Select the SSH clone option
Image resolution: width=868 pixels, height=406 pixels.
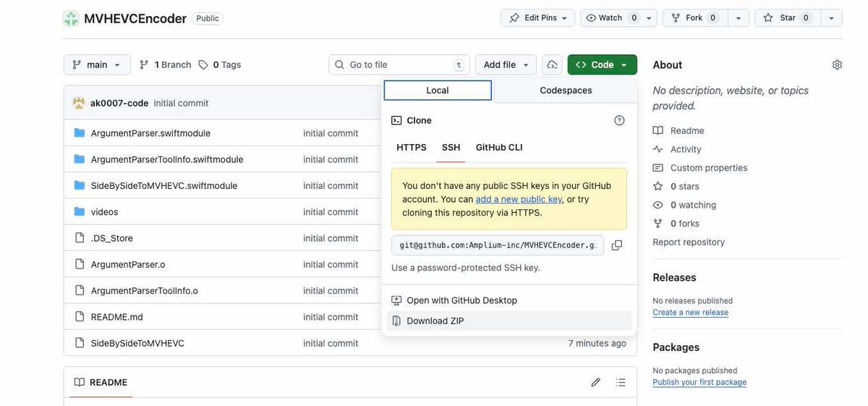[451, 148]
